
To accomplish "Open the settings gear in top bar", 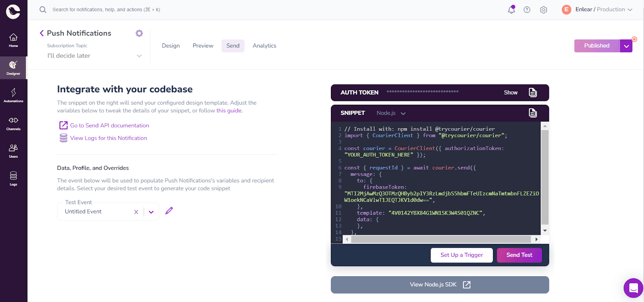I will 543,10.
